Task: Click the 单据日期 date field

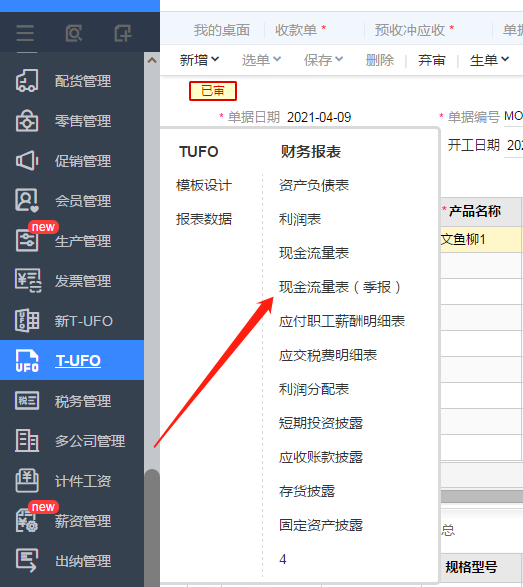Action: coord(319,117)
